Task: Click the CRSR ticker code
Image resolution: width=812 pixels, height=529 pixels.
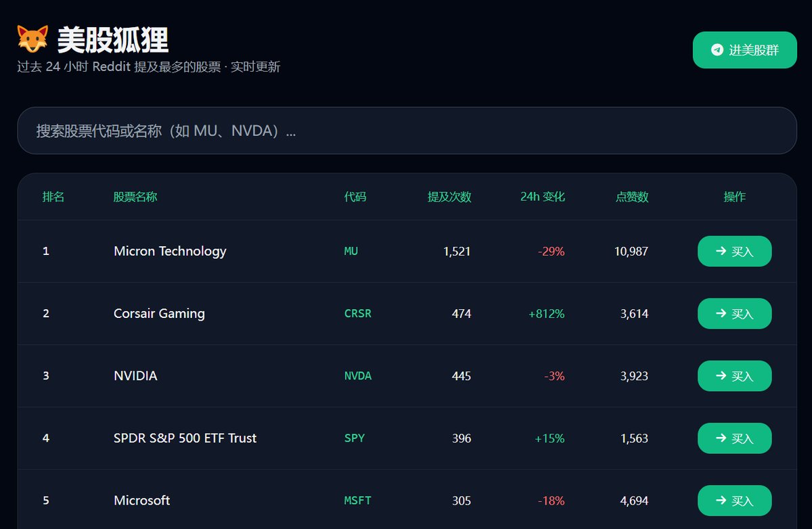Action: click(x=358, y=313)
